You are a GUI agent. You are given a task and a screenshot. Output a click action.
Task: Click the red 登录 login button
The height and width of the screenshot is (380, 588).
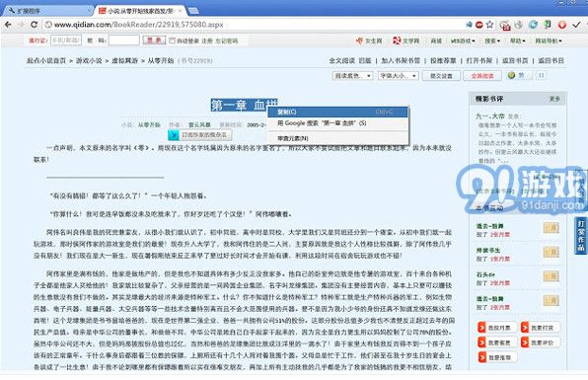[x=154, y=40]
